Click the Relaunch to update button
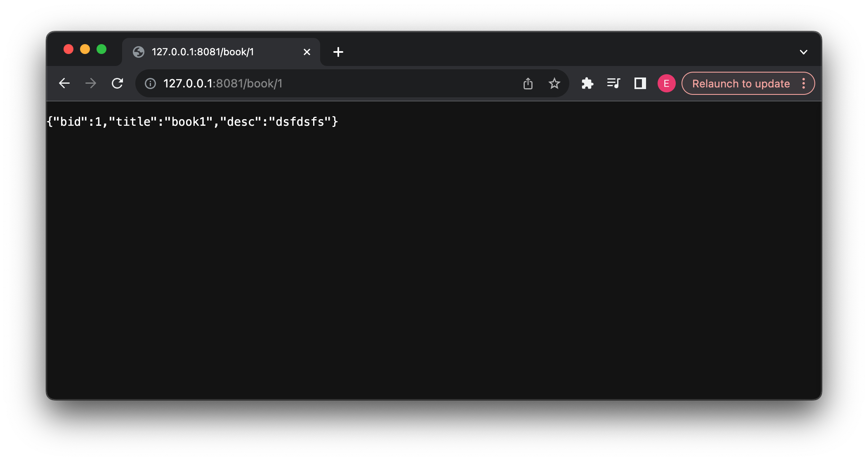Viewport: 868px width, 461px height. tap(741, 83)
